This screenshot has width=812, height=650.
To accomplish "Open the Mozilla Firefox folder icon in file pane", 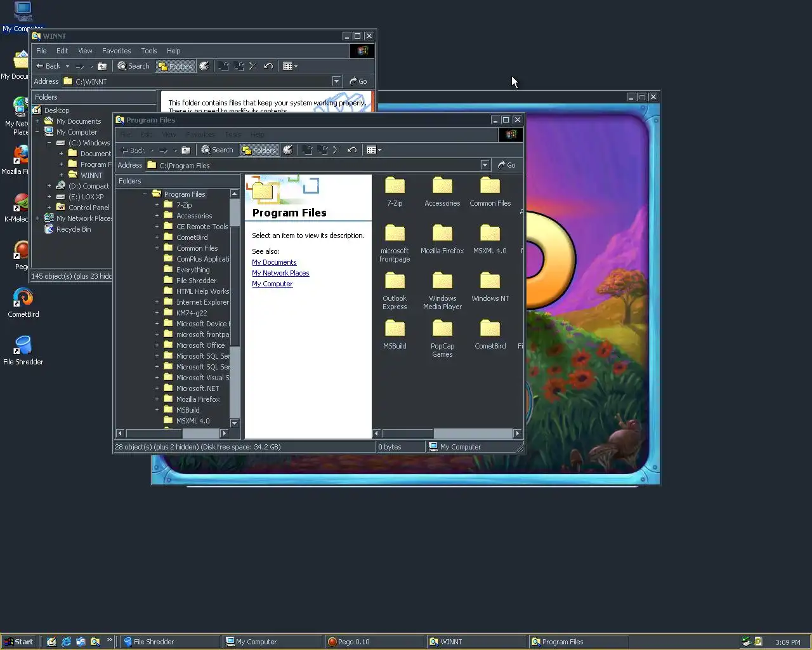I will point(442,233).
